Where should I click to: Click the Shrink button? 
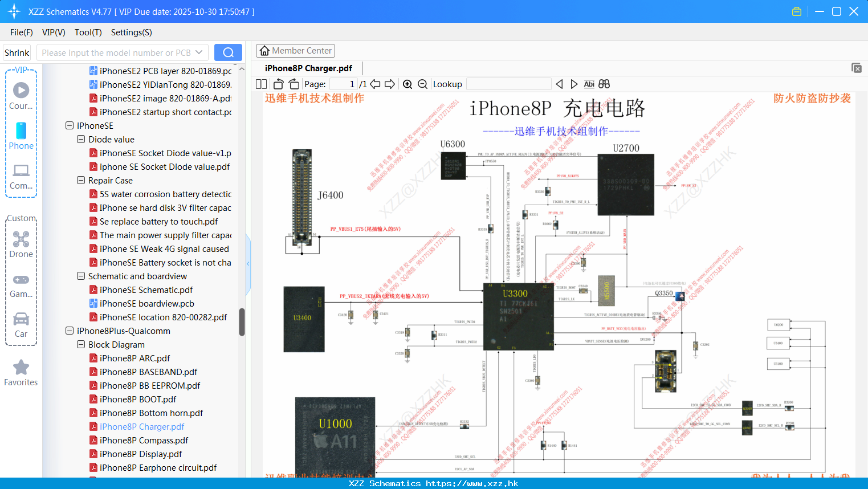(17, 52)
